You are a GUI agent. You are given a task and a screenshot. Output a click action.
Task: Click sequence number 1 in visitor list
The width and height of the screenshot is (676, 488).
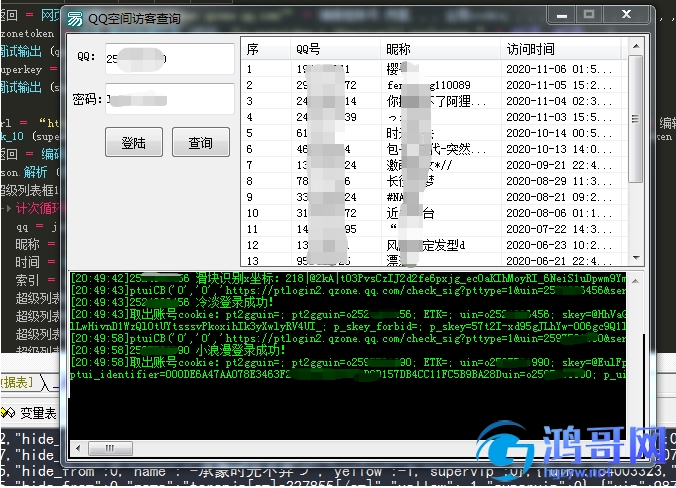[x=249, y=69]
